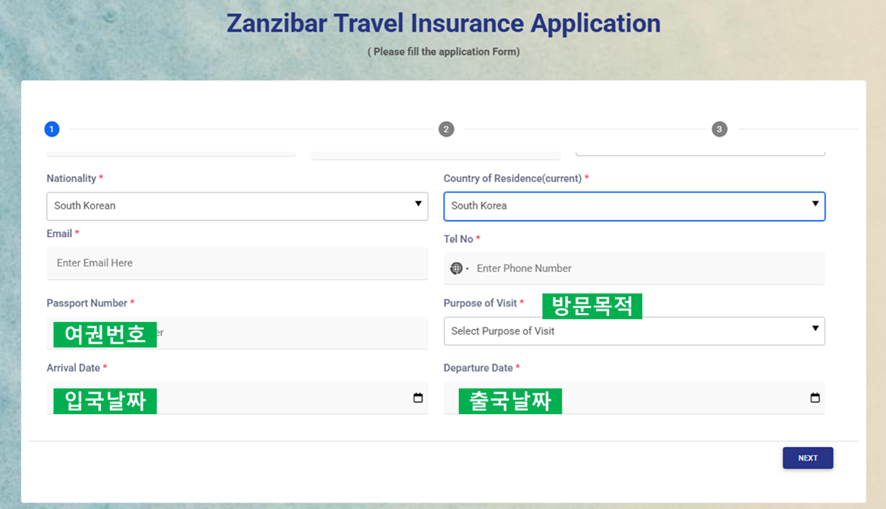
Task: Click the Passport Number input field
Action: point(237,333)
